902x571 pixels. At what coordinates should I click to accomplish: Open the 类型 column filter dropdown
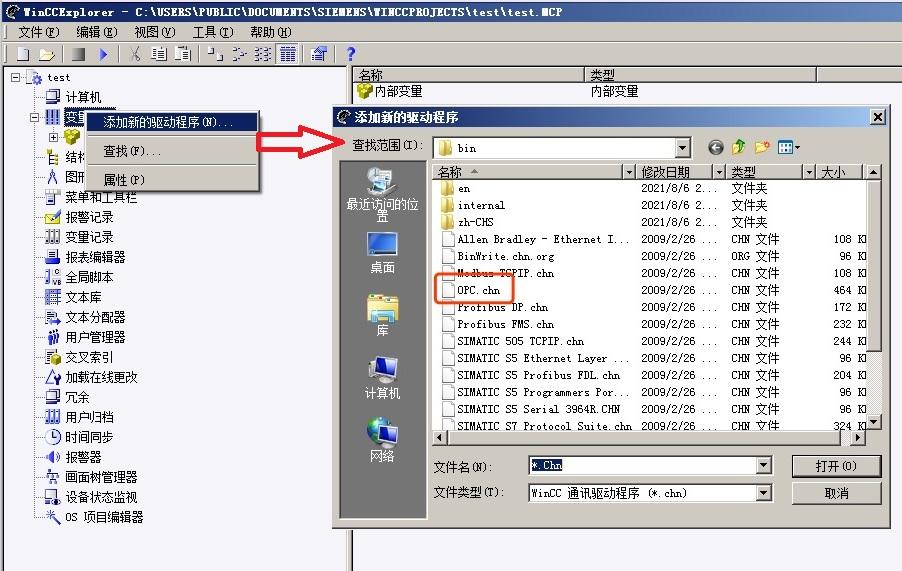809,172
